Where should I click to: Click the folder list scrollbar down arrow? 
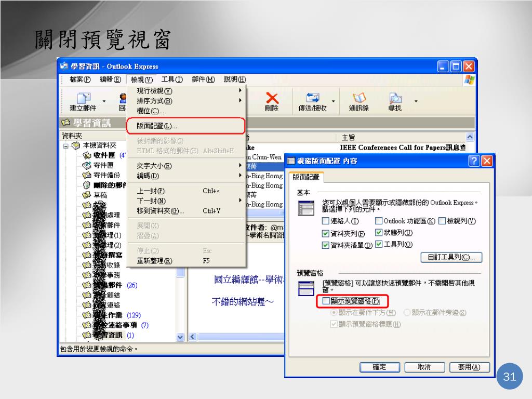tap(180, 337)
